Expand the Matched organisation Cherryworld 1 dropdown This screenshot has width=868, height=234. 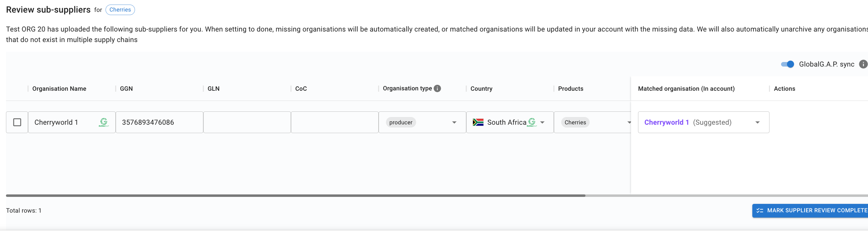coord(758,122)
